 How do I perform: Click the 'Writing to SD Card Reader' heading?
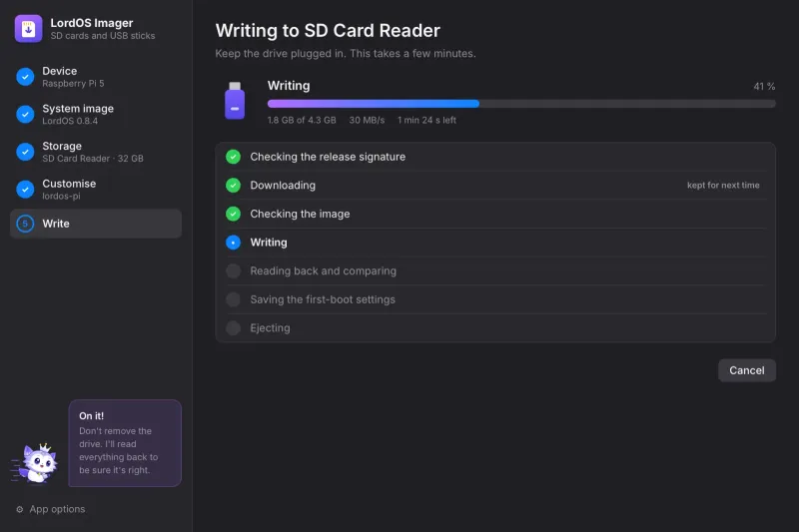(x=328, y=31)
